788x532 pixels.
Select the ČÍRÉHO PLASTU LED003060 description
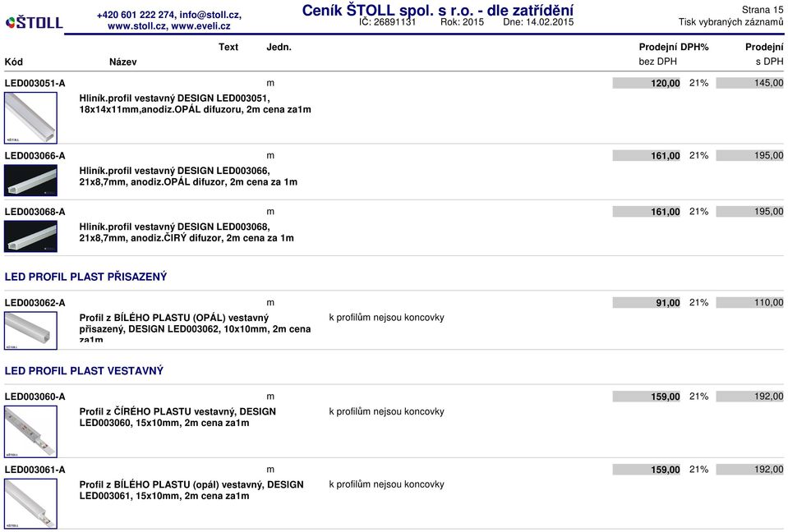pyautogui.click(x=177, y=417)
